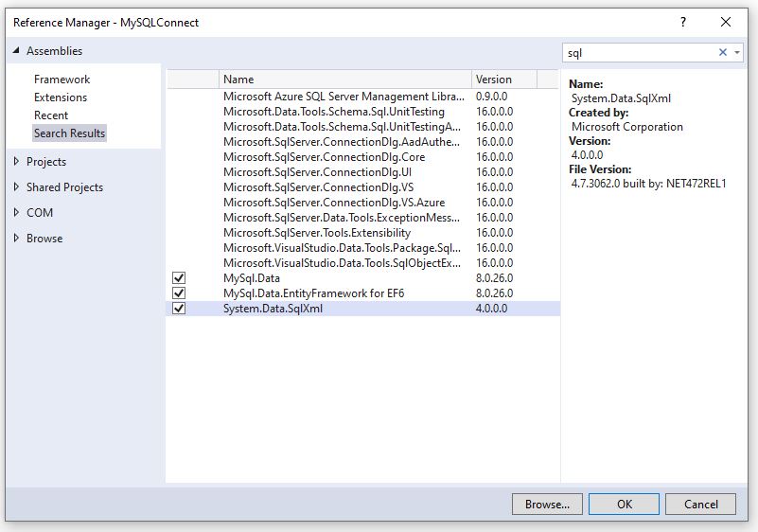Click the 0.9.0.0 version cell
Image resolution: width=758 pixels, height=532 pixels.
pos(491,97)
